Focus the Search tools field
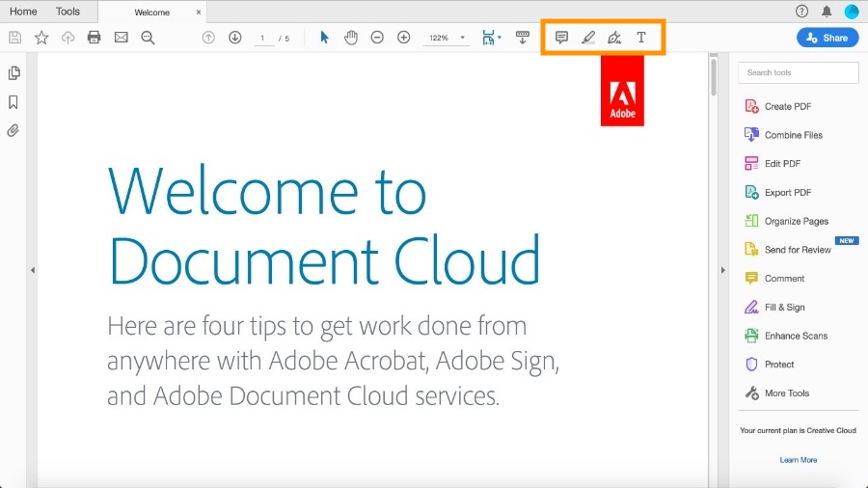This screenshot has width=868, height=488. click(799, 72)
